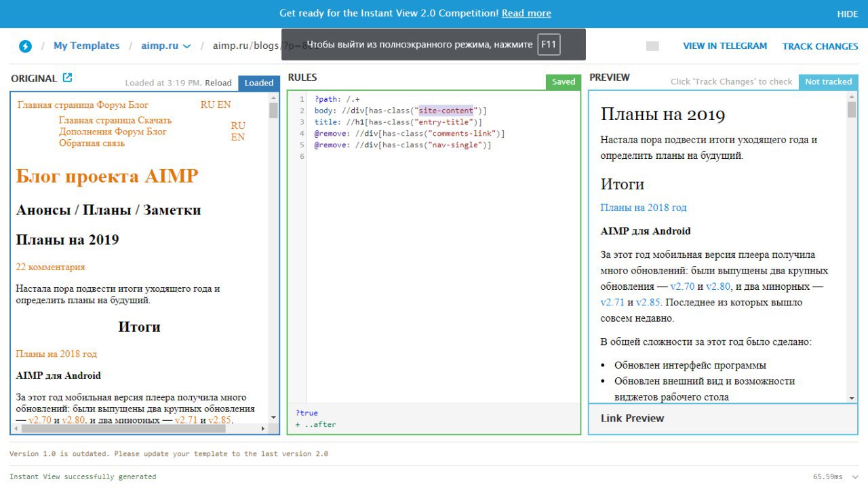Open Планы на 2018 год link in Original
The height and width of the screenshot is (488, 868).
(x=56, y=354)
